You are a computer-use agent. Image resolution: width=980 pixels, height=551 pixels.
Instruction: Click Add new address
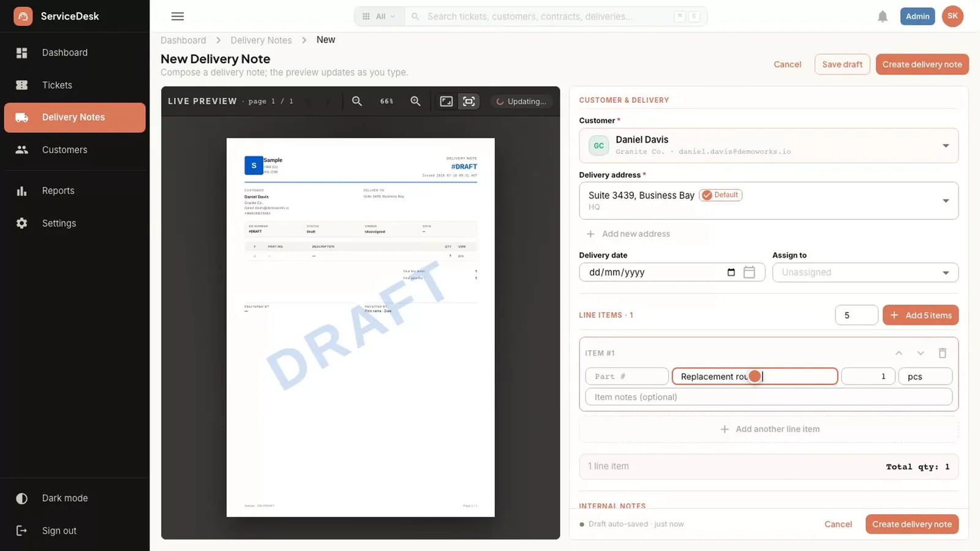(628, 234)
